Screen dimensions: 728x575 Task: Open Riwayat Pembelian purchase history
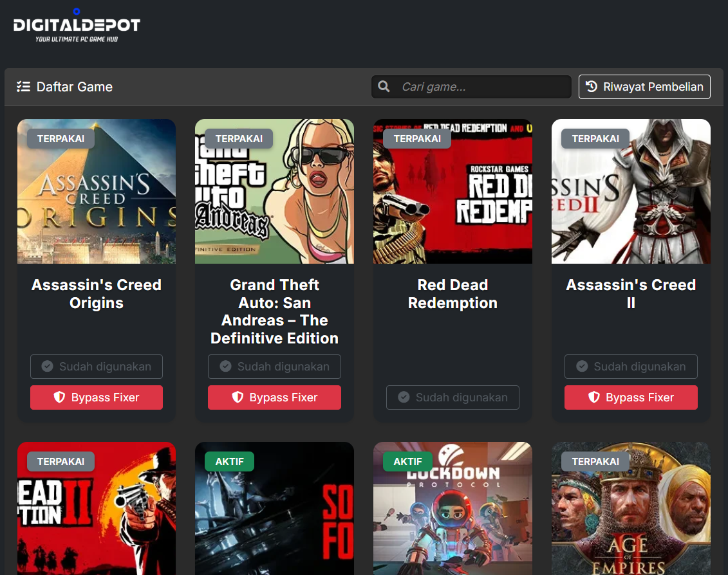[x=644, y=87]
